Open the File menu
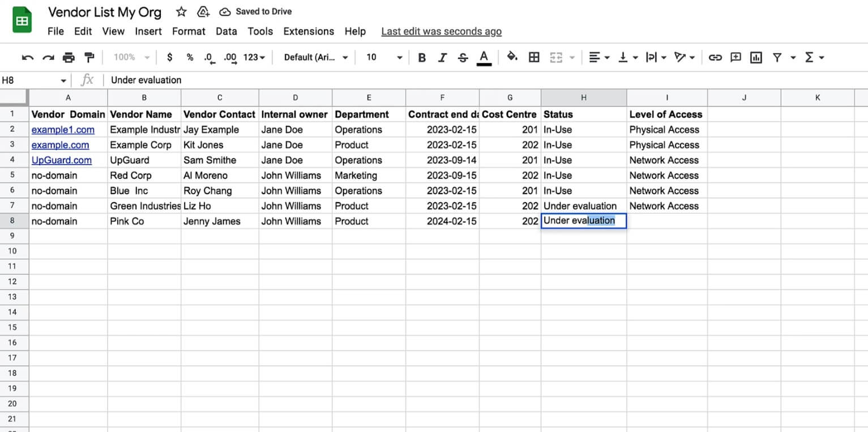 point(55,31)
